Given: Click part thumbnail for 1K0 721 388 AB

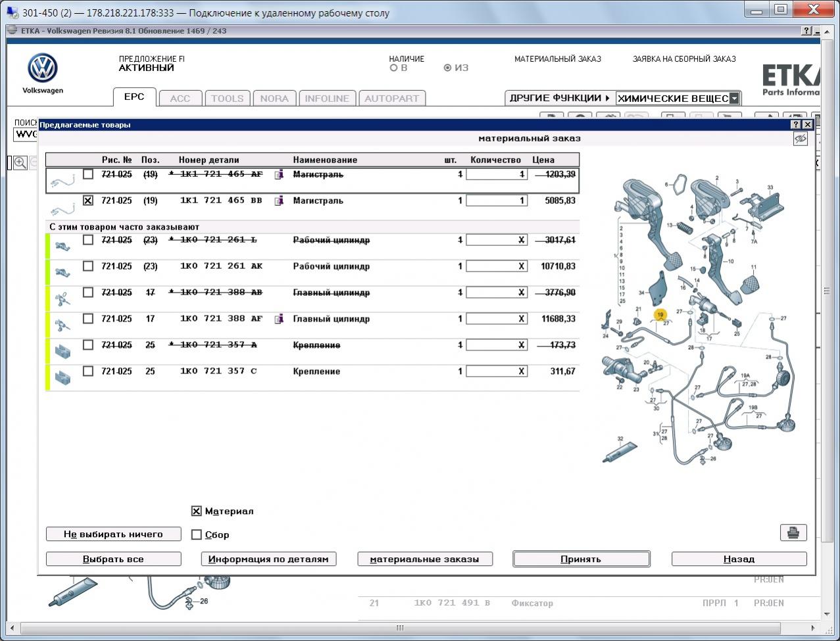Looking at the screenshot, I should [x=63, y=298].
